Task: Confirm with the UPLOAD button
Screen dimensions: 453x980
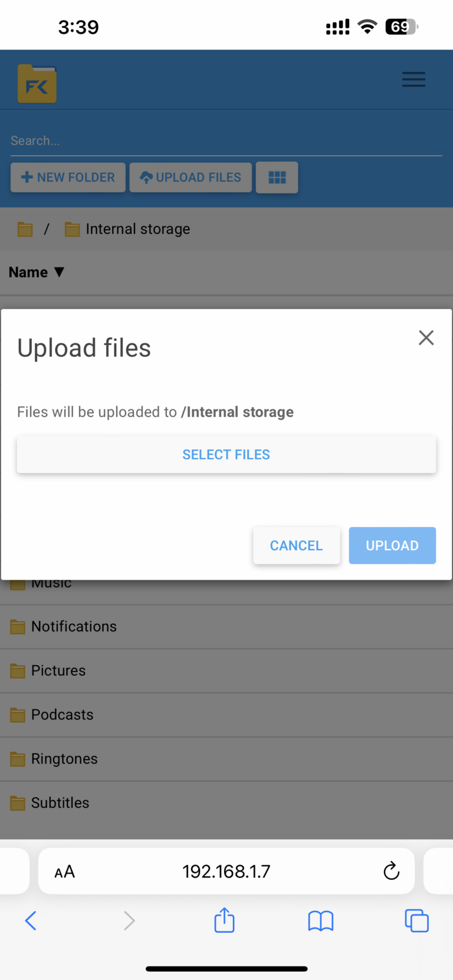Action: pyautogui.click(x=392, y=545)
